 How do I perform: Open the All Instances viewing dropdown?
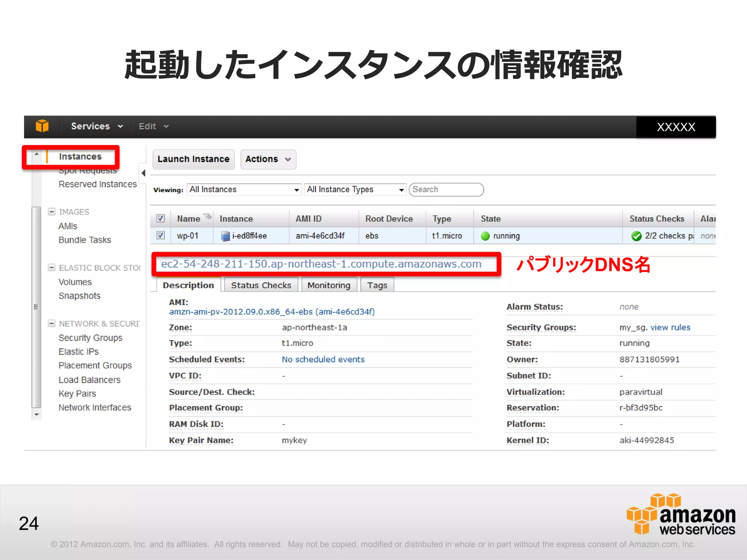point(244,190)
